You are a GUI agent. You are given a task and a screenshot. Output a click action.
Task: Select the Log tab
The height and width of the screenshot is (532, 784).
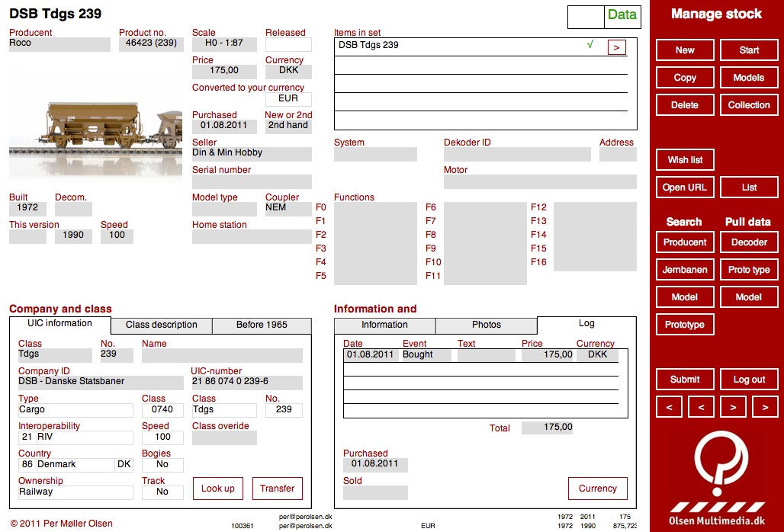point(586,324)
